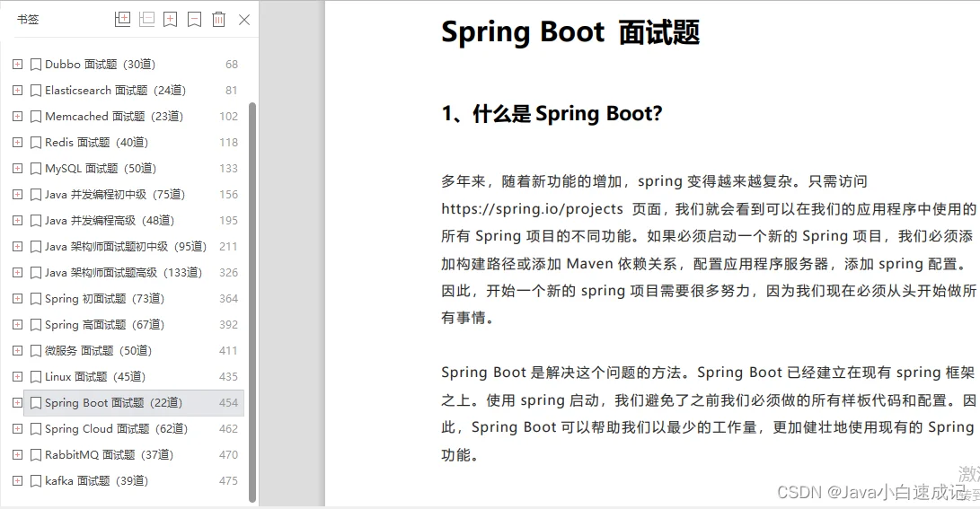Viewport: 980px width, 509px height.
Task: Jump to MySQL 面试题 (50道) bookmark
Action: [x=101, y=169]
